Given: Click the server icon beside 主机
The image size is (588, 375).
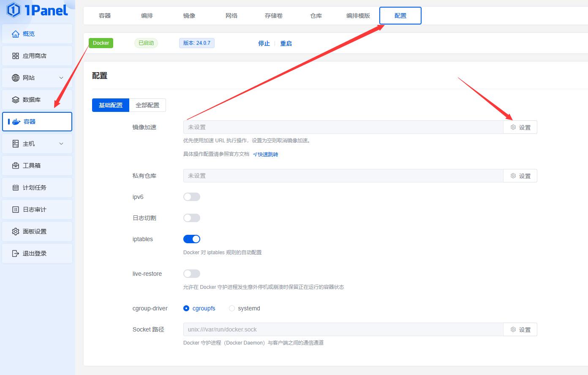Looking at the screenshot, I should [16, 144].
